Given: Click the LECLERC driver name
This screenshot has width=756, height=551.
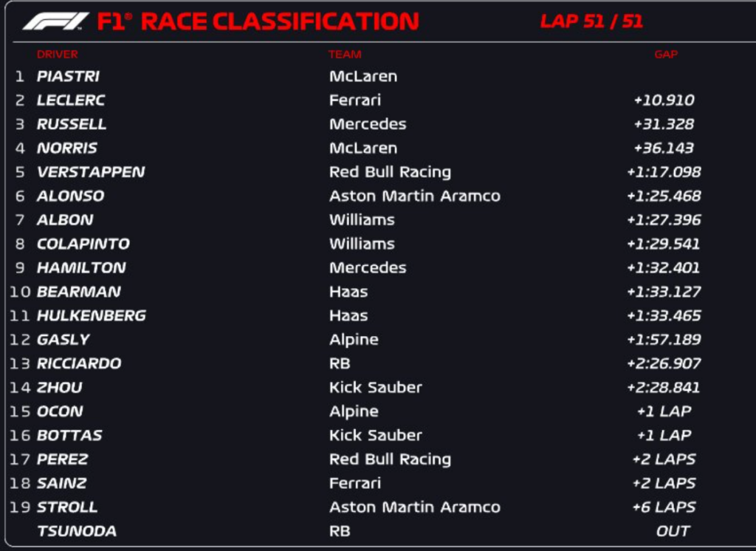Looking at the screenshot, I should click(x=71, y=100).
